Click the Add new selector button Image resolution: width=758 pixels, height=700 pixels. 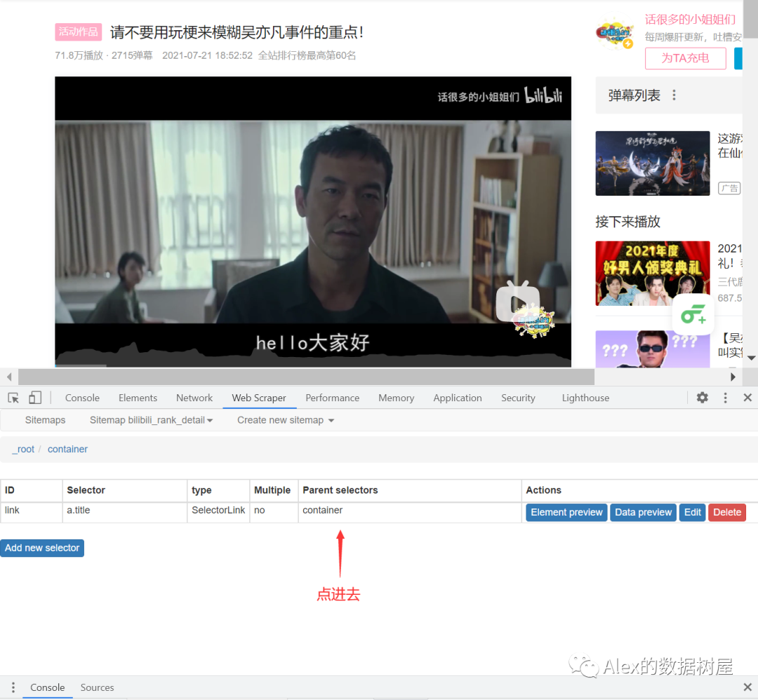[x=42, y=548]
